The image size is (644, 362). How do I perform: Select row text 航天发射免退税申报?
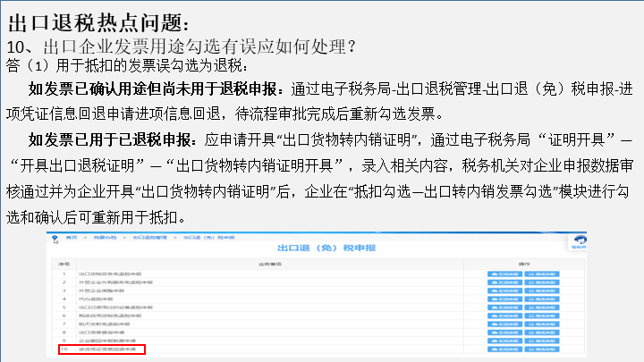click(x=104, y=324)
